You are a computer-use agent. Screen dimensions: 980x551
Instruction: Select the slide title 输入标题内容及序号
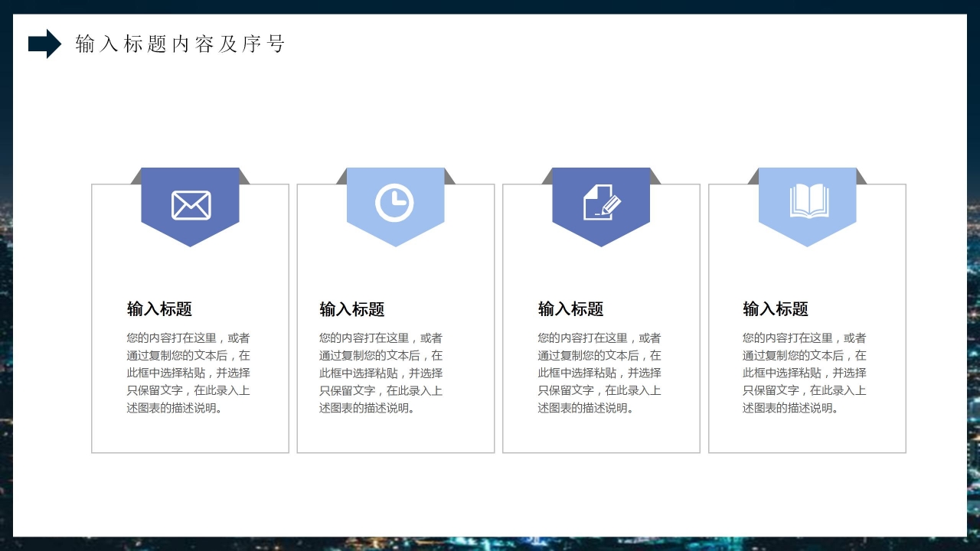point(180,44)
